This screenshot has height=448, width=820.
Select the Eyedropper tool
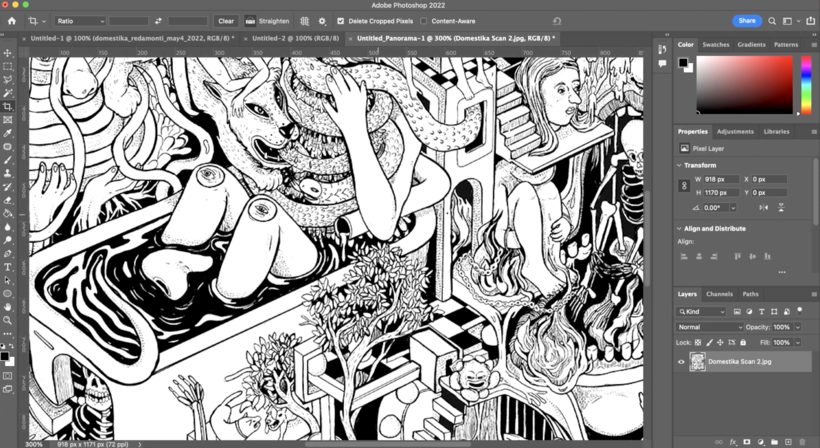point(7,133)
